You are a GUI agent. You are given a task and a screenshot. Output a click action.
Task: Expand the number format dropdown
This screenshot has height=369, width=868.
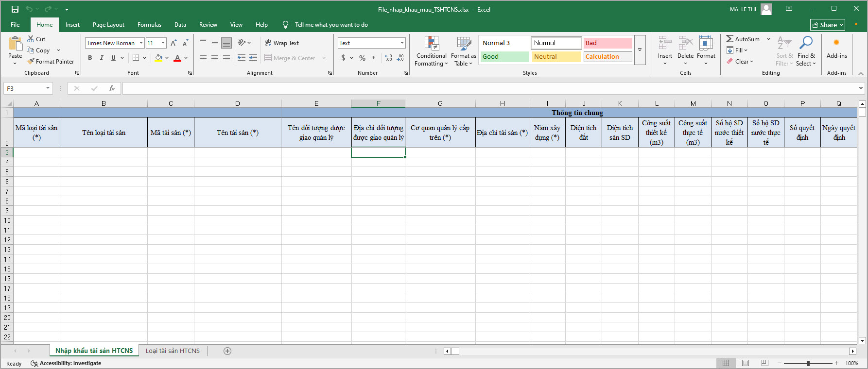[x=402, y=43]
